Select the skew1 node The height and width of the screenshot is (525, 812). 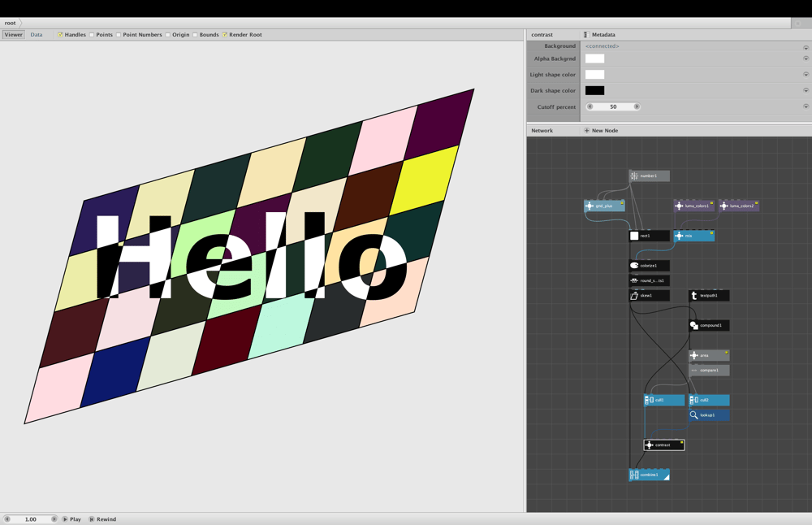pos(650,295)
